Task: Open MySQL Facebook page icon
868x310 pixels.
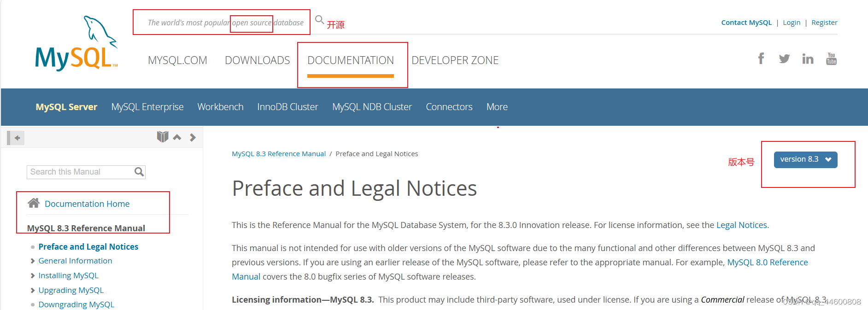Action: [761, 58]
